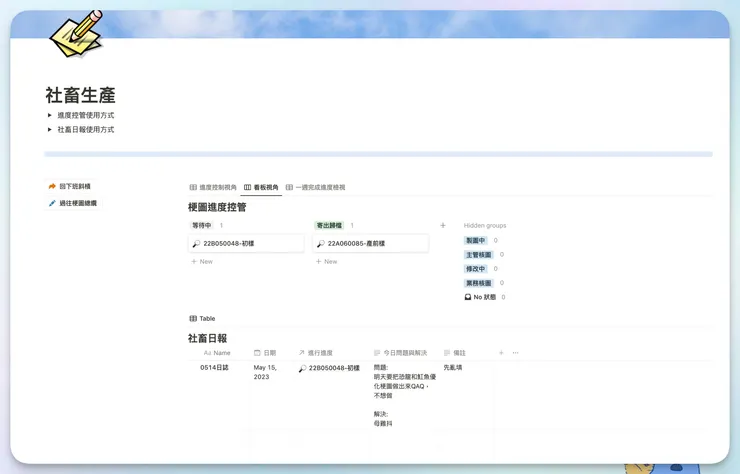Click the 社畜生產 page title

[80, 95]
